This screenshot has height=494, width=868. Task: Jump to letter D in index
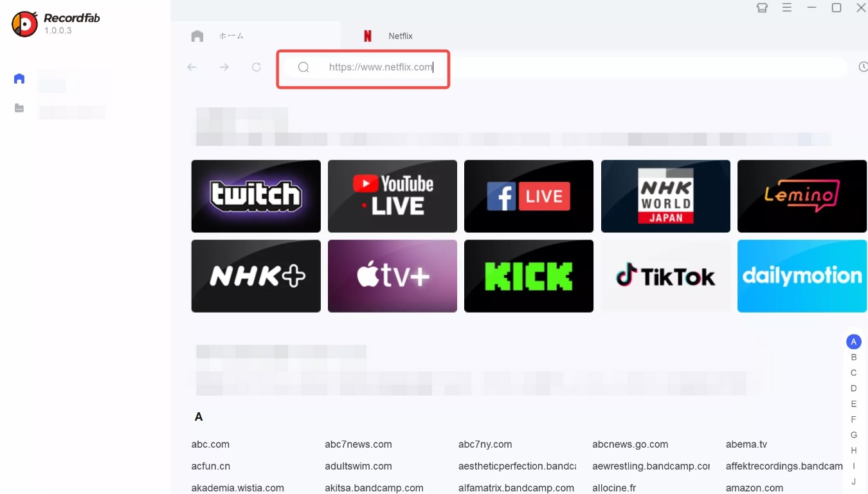pos(854,388)
